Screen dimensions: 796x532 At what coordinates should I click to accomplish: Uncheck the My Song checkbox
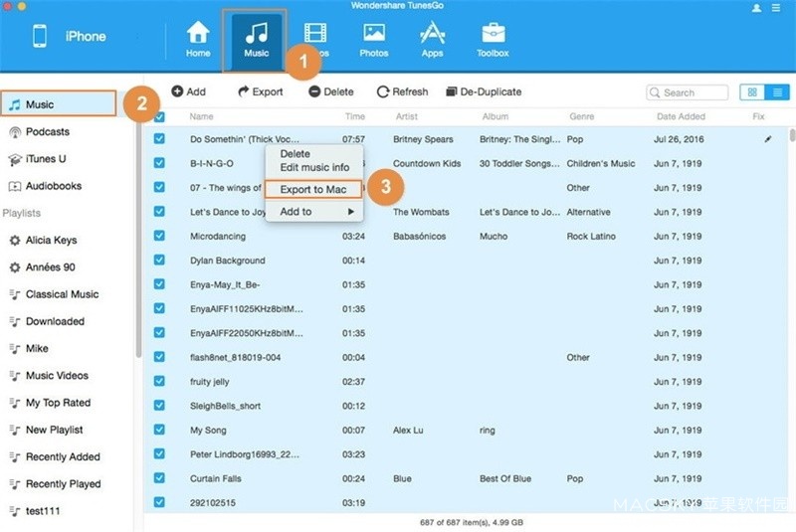pos(159,430)
